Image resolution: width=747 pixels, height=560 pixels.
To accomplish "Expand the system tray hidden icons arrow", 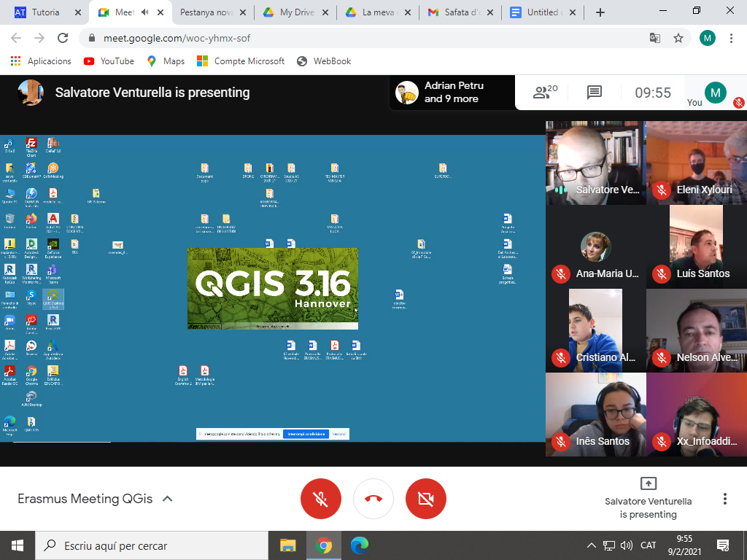I will coord(591,545).
